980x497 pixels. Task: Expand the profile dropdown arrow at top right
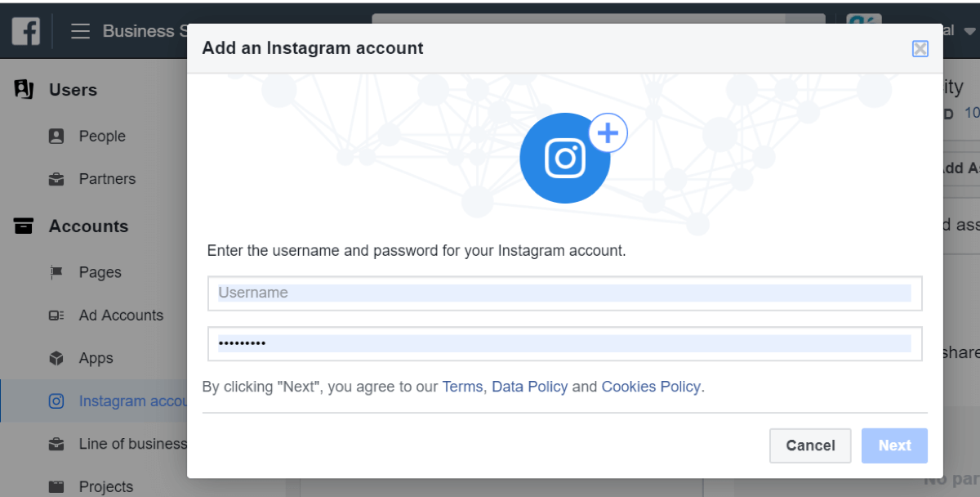969,32
